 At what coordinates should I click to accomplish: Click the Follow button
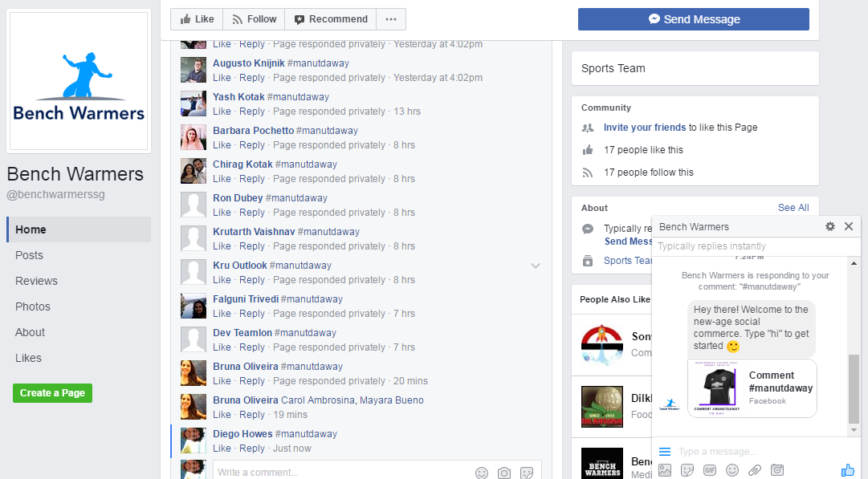[x=254, y=19]
